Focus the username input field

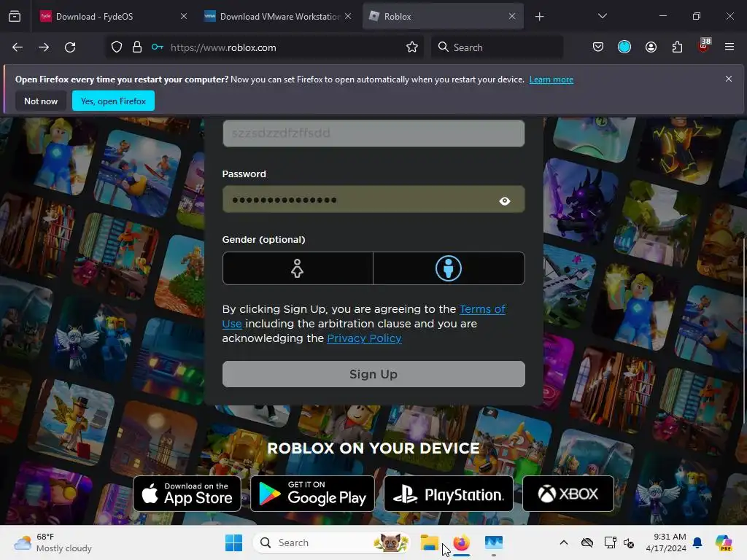(x=373, y=133)
